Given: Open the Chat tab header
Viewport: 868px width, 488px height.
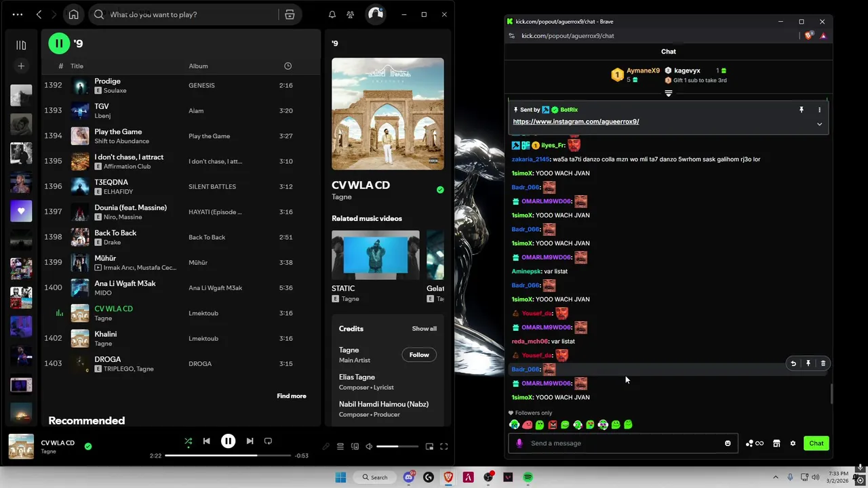Looking at the screenshot, I should pos(669,52).
